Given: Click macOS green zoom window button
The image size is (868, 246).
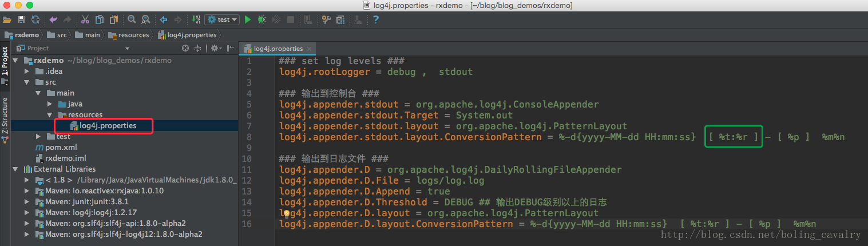Looking at the screenshot, I should click(29, 5).
